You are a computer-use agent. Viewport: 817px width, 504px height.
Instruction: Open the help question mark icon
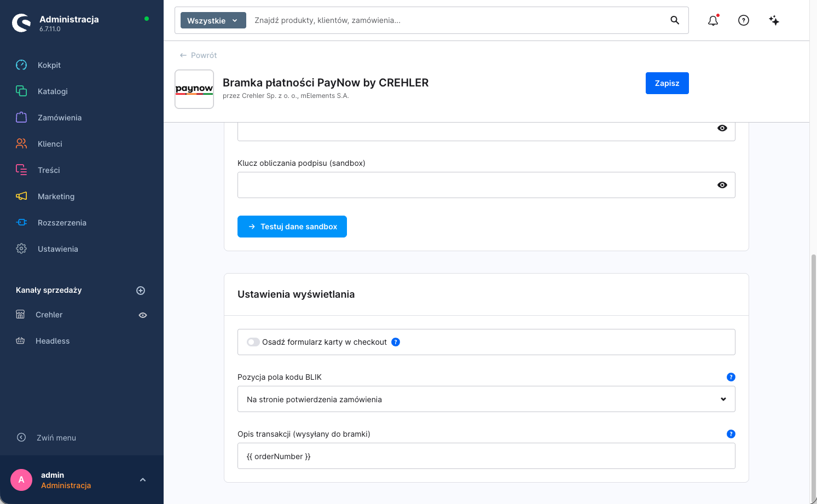[x=744, y=20]
